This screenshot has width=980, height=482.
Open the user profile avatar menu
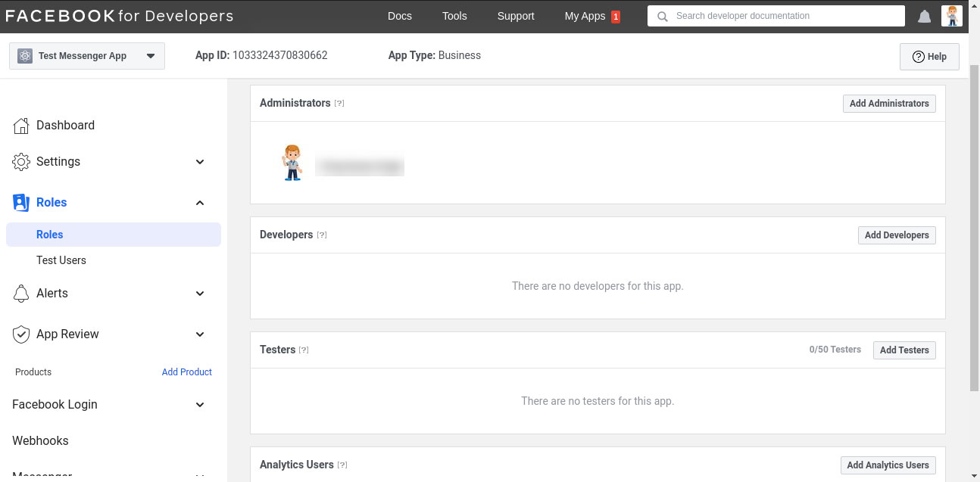pyautogui.click(x=952, y=16)
